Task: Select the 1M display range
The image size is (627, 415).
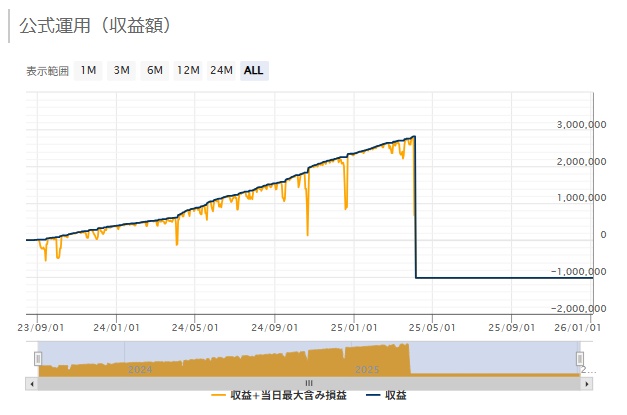Action: 88,70
